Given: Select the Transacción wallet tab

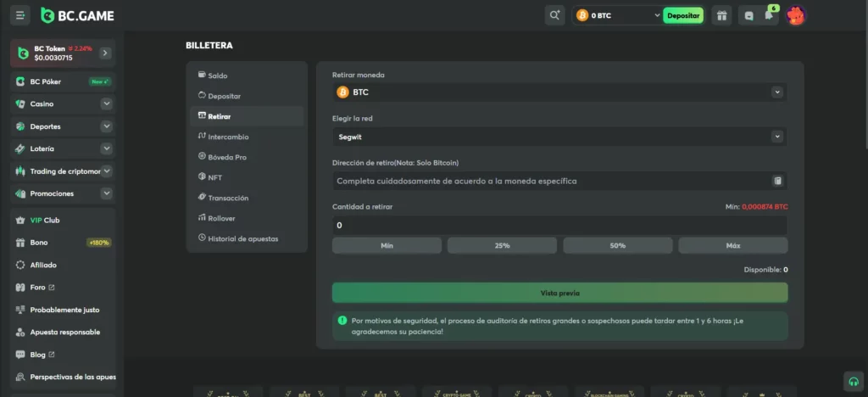Looking at the screenshot, I should 247,198.
